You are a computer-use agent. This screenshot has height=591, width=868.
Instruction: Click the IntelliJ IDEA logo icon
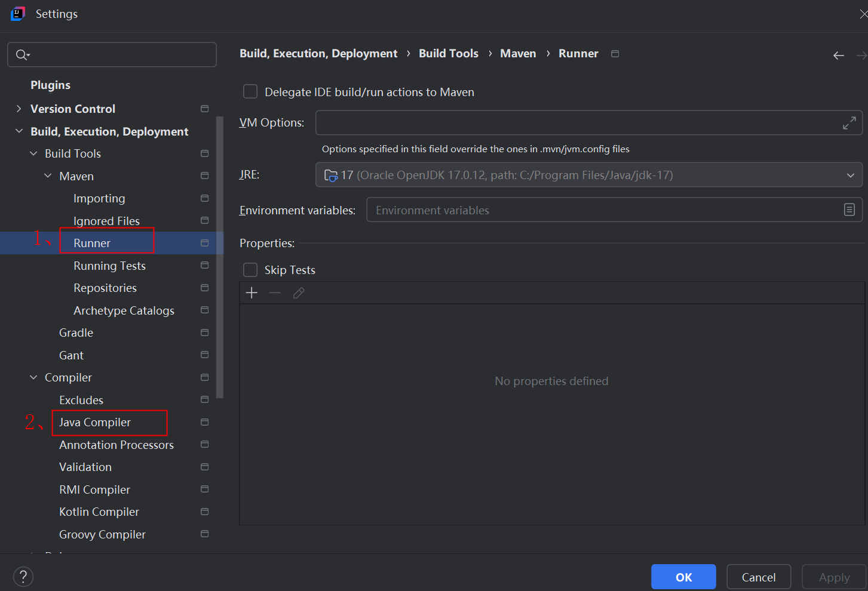tap(18, 14)
